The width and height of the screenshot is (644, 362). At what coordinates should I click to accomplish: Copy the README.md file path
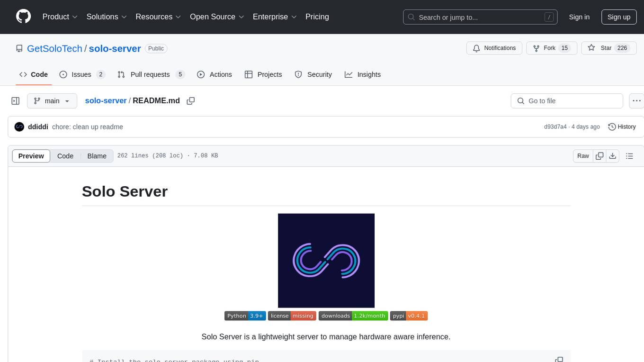tap(191, 100)
